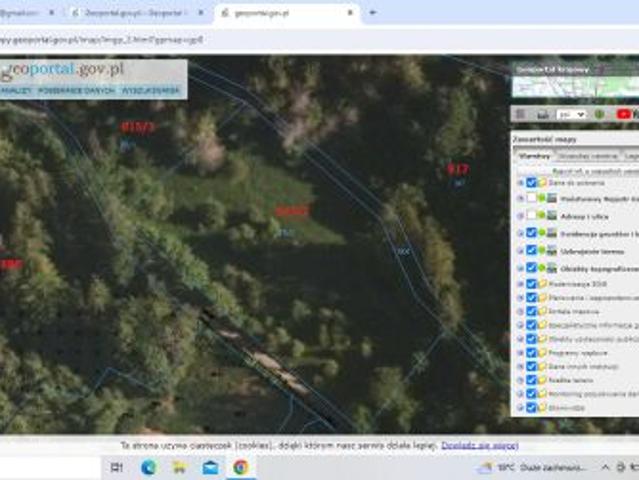Viewport: 639px width, 480px height.
Task: Enable Państwowy Rejestr Granic layer checkbox
Action: [x=531, y=199]
